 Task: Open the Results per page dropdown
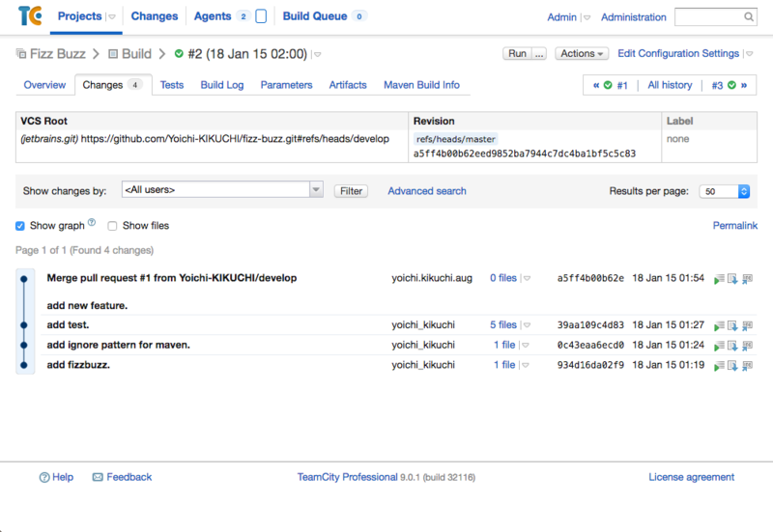724,191
